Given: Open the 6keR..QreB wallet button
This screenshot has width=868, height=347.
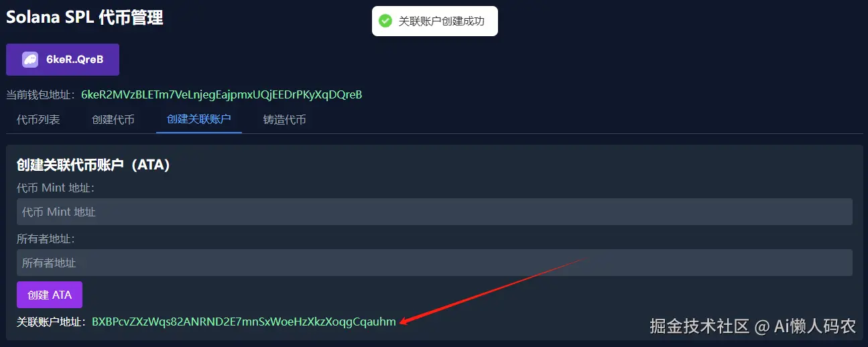Looking at the screenshot, I should tap(63, 60).
